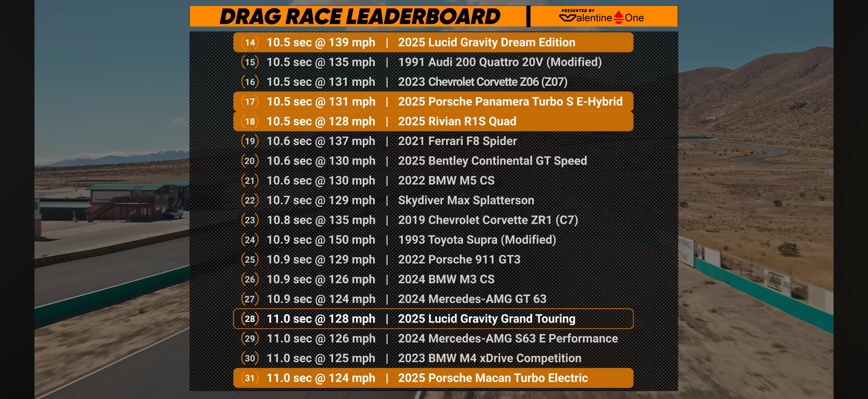This screenshot has height=399, width=868.
Task: Select the 1993 Toyota Supra (Modified) entry
Action: click(433, 239)
